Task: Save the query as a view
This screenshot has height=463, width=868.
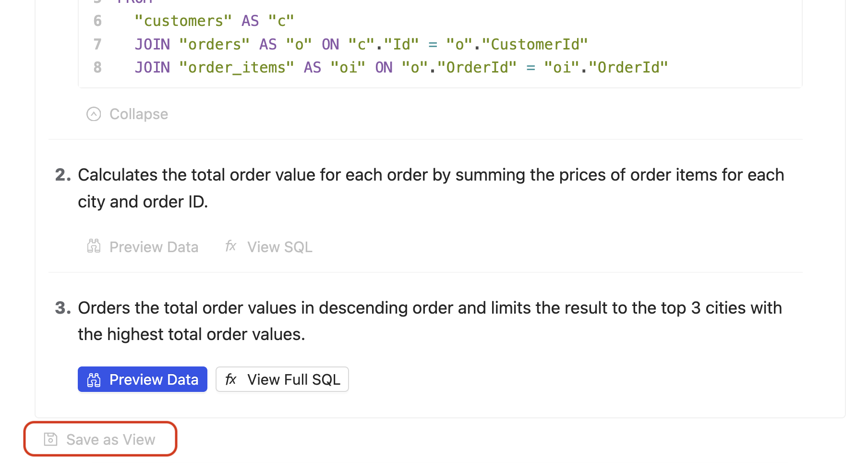Action: coord(100,439)
